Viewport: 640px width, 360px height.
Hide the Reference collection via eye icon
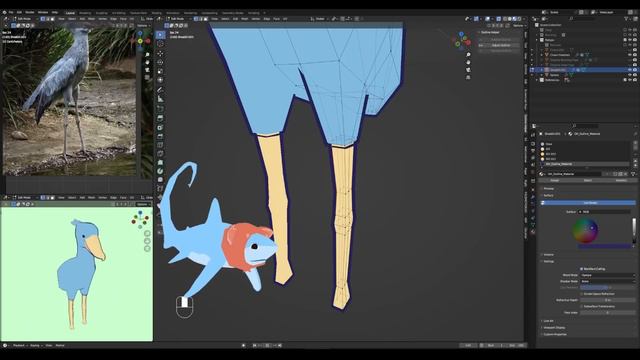[x=629, y=80]
